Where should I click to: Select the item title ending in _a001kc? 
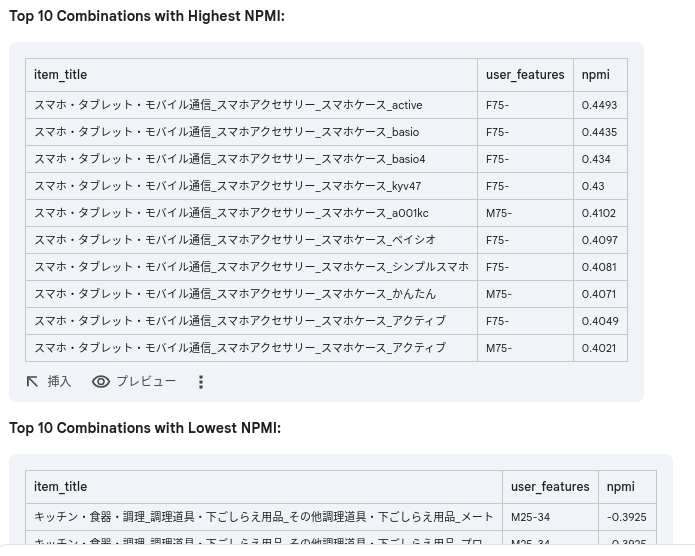[x=231, y=213]
